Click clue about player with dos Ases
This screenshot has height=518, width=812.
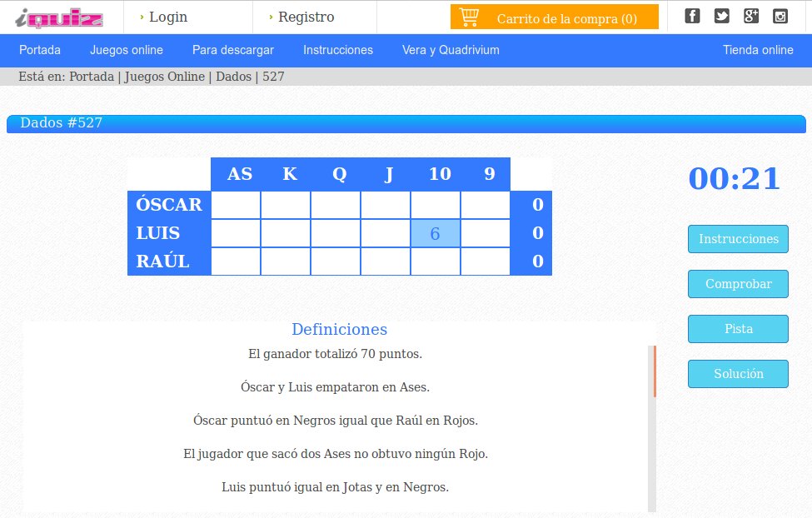click(x=335, y=454)
